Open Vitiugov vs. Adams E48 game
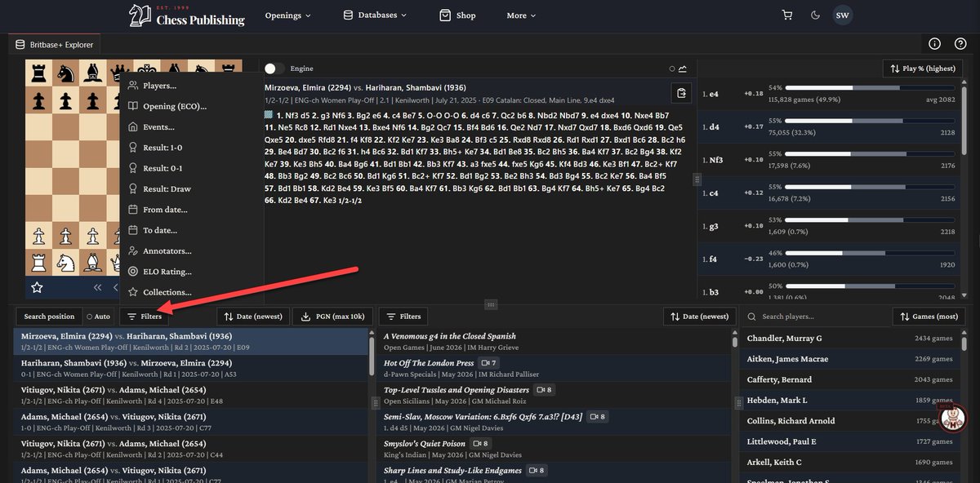The width and height of the screenshot is (980, 483). coord(191,396)
